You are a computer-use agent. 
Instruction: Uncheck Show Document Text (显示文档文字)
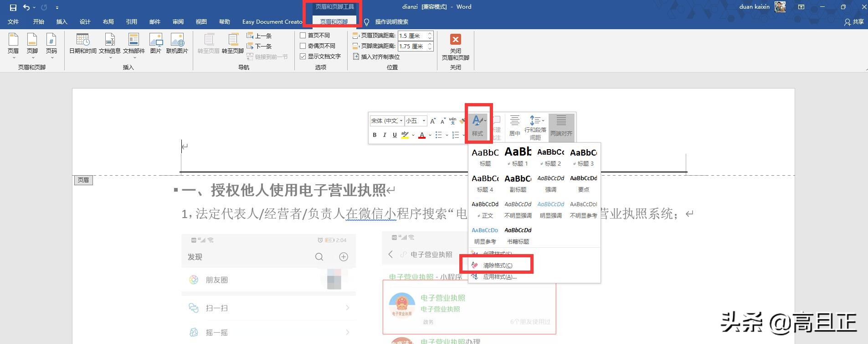303,57
